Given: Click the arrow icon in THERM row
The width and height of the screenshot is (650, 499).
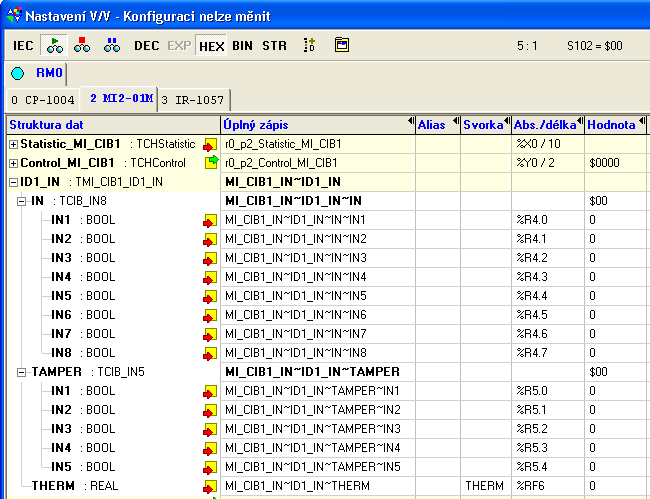Looking at the screenshot, I should (x=210, y=487).
